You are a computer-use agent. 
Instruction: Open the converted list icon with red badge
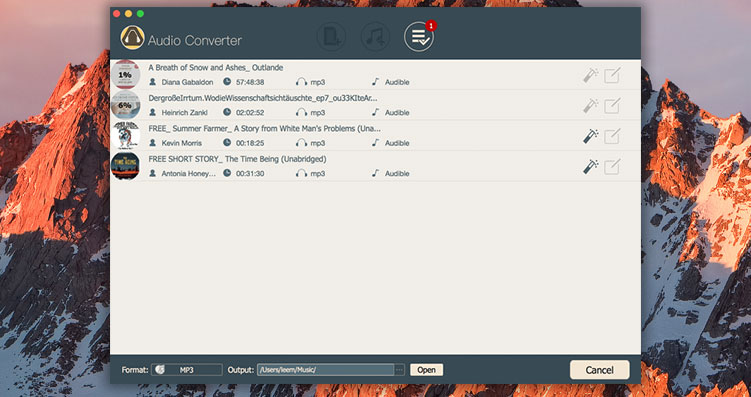pos(419,37)
